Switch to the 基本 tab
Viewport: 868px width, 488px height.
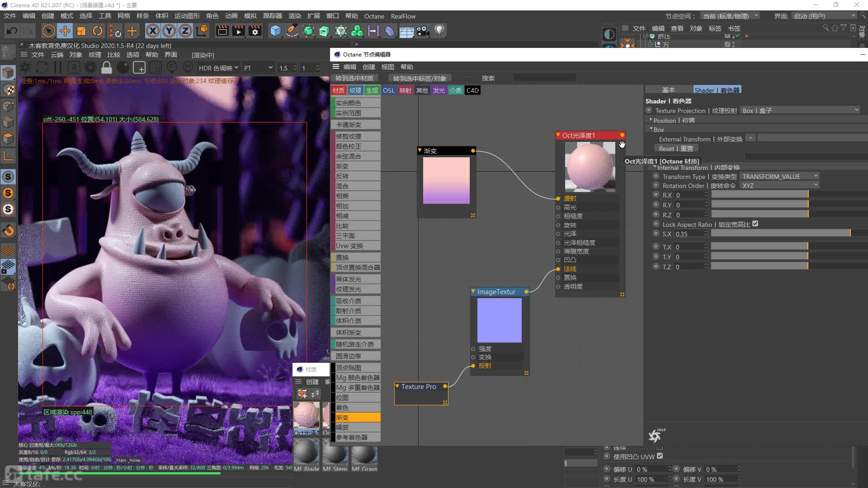point(669,89)
